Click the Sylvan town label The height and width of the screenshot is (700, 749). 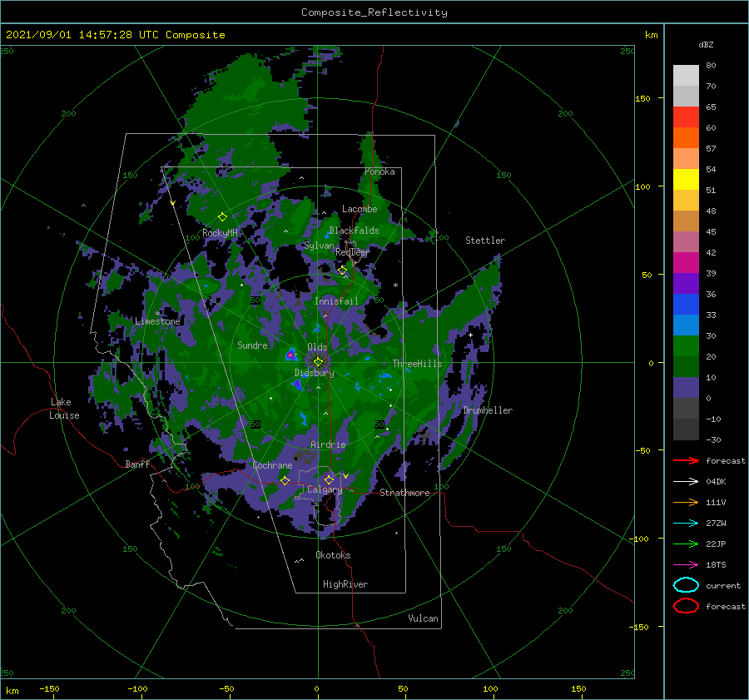point(319,246)
